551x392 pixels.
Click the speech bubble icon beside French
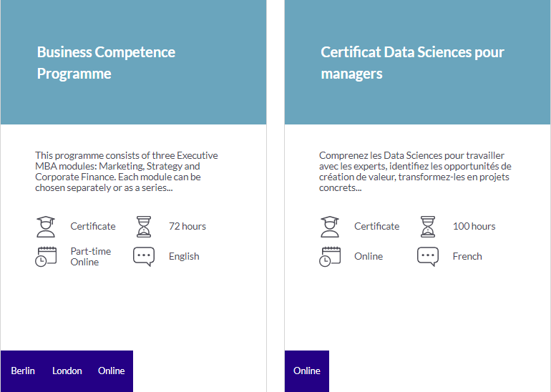pyautogui.click(x=428, y=257)
